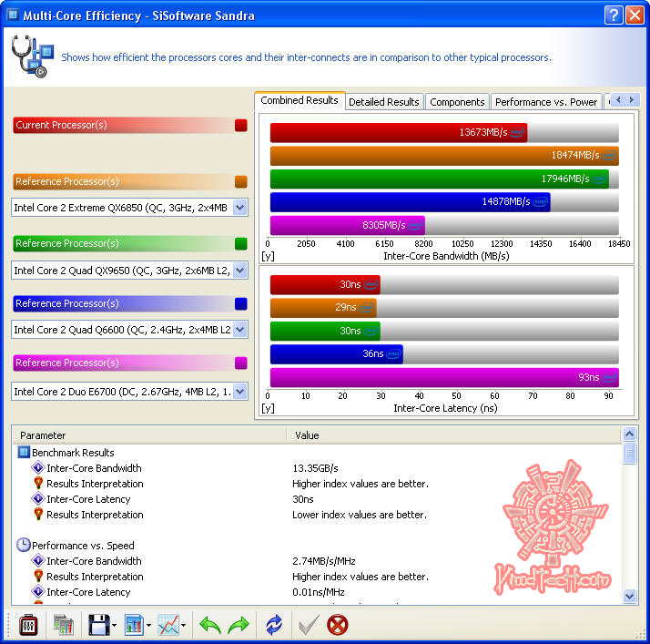Click the copy results chart icon
The image size is (650, 644).
tap(64, 625)
